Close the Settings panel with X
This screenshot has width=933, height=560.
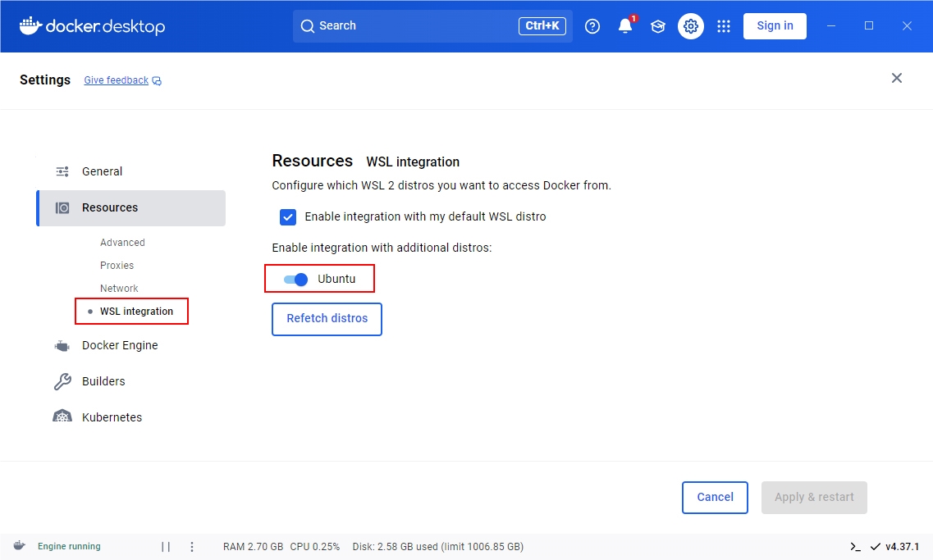tap(897, 78)
